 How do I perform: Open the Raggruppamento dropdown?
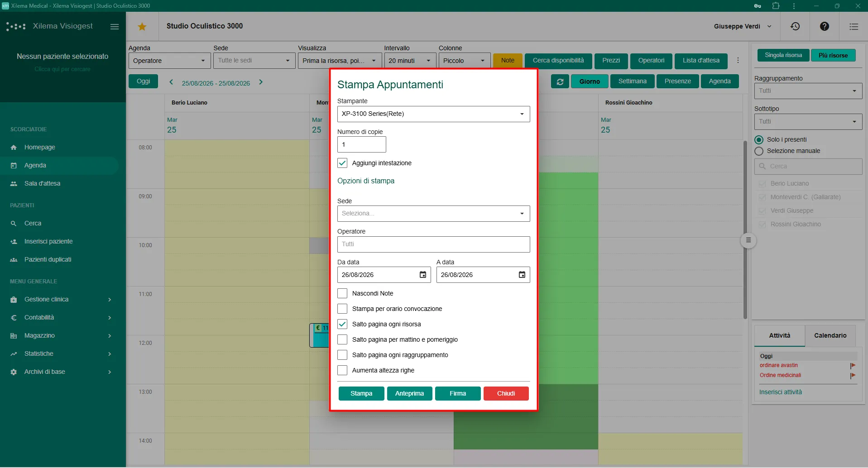pos(808,91)
